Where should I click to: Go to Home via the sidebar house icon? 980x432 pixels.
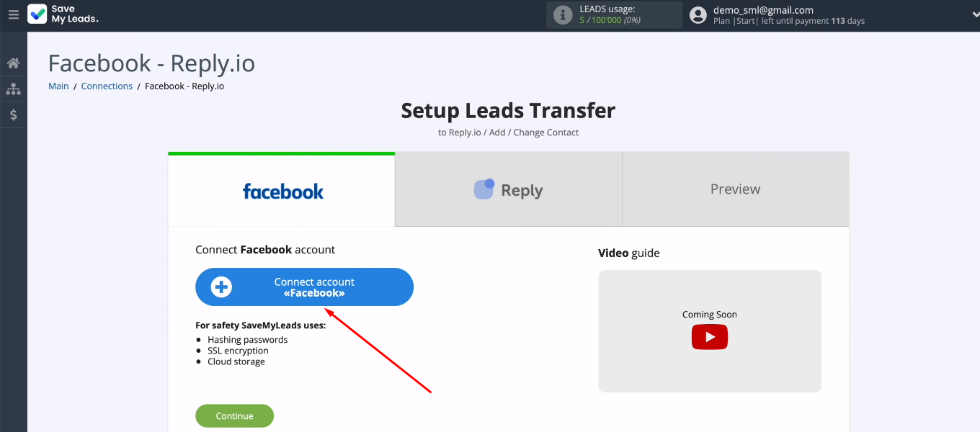click(13, 63)
